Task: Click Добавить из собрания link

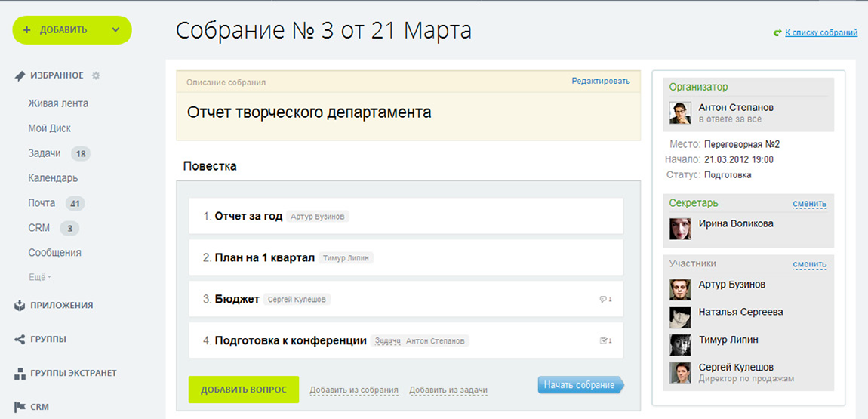Action: [354, 390]
